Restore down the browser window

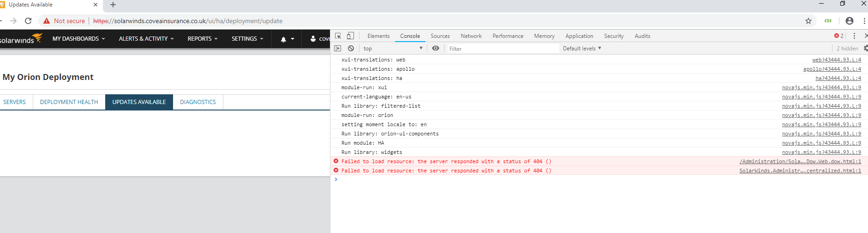coord(843,3)
